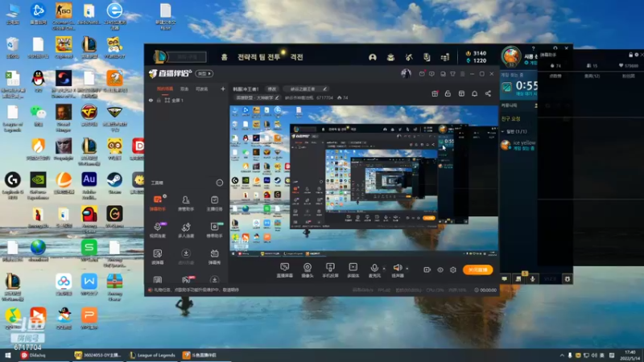Open the 격전 Clash tab in League client
This screenshot has height=362, width=644.
[296, 57]
